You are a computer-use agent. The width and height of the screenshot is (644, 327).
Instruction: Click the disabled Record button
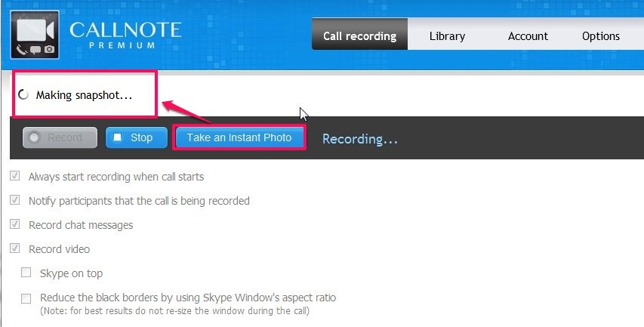click(x=60, y=137)
